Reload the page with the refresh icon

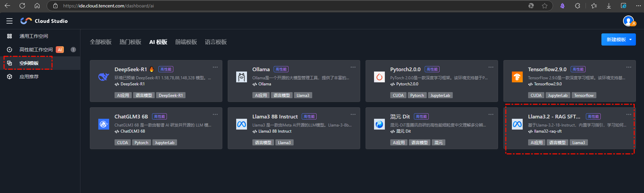pos(22,6)
